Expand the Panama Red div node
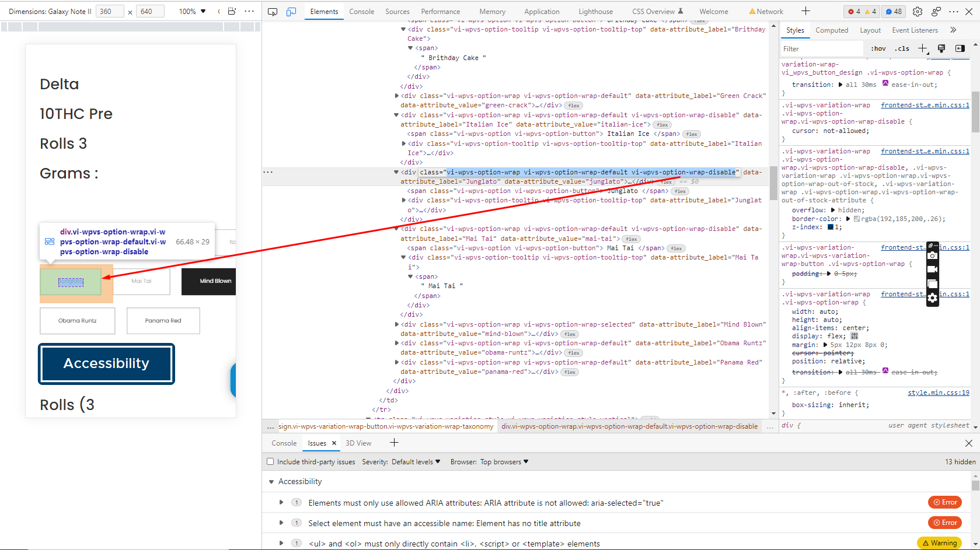 [x=397, y=362]
